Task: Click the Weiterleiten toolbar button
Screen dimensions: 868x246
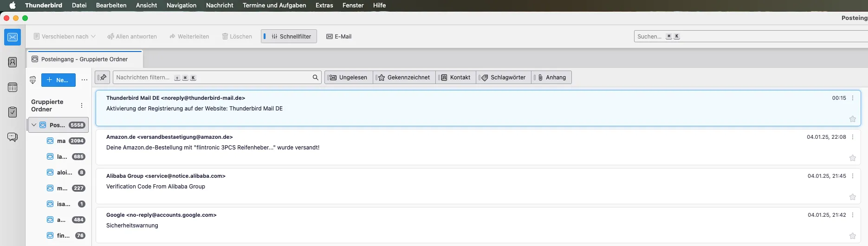Action: (x=189, y=36)
